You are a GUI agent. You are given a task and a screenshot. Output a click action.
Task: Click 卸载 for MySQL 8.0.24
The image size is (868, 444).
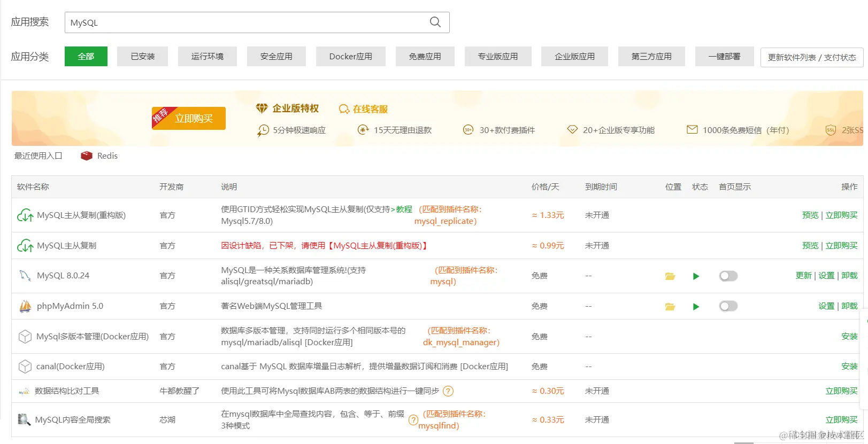[x=849, y=276]
